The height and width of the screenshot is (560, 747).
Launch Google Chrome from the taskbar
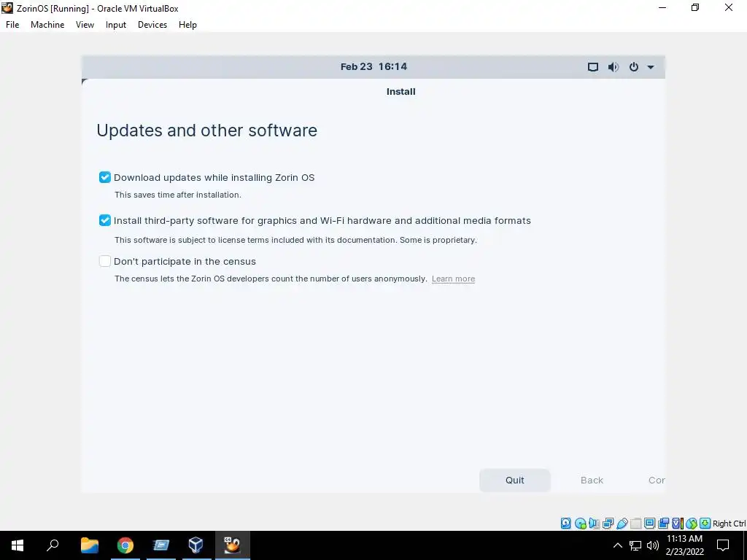pyautogui.click(x=125, y=545)
